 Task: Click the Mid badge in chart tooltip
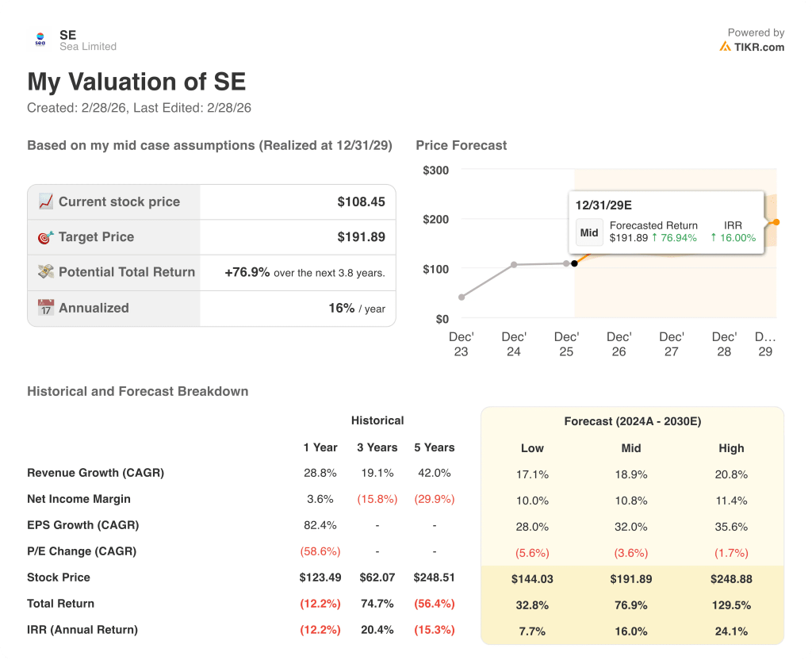[589, 232]
